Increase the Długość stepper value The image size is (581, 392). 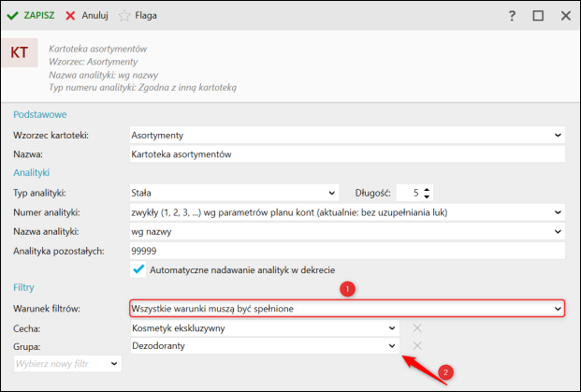coord(427,190)
